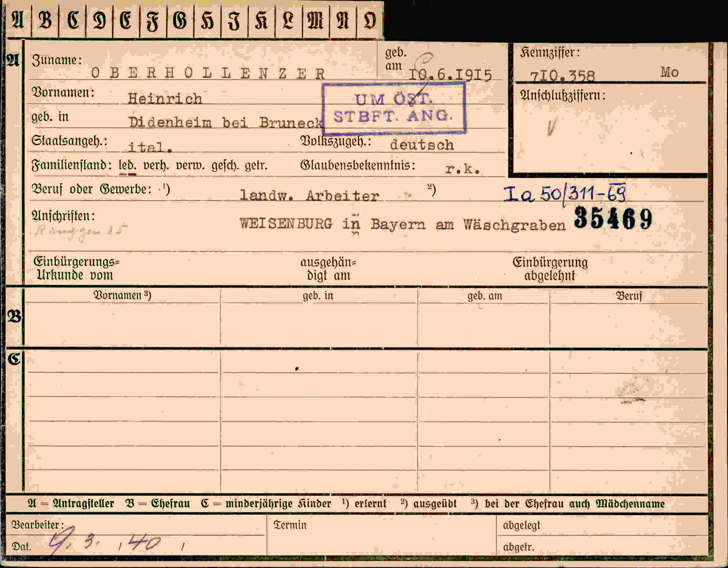Click the Zuname label
Viewport: 728px width, 568px height.
coord(57,60)
